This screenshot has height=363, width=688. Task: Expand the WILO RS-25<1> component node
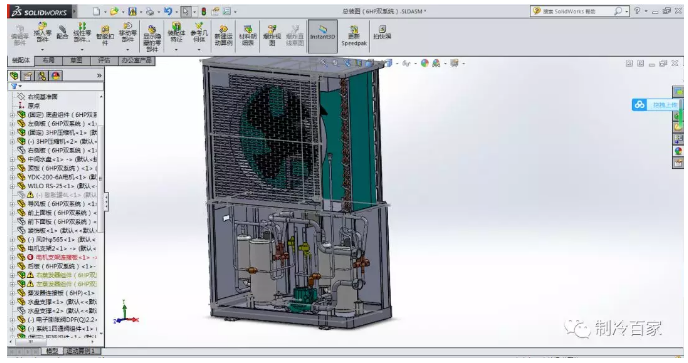pyautogui.click(x=12, y=186)
